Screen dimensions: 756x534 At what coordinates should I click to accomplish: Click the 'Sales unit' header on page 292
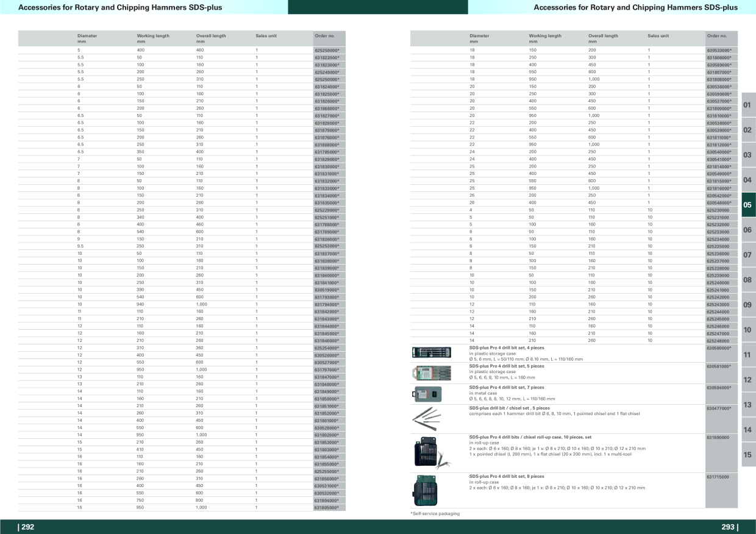[266, 36]
